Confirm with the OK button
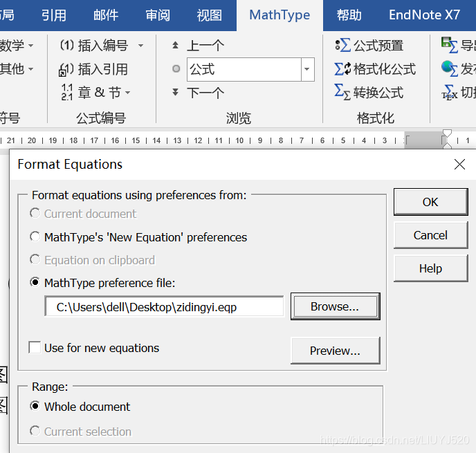476x453 pixels. point(431,202)
